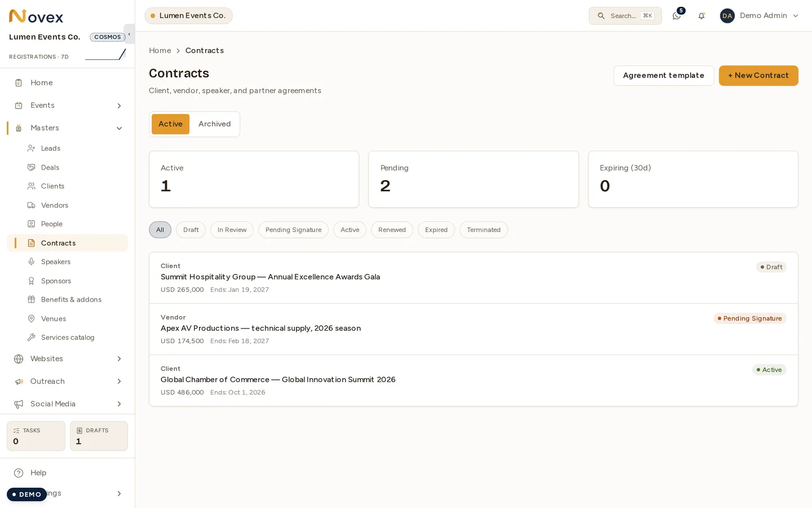Open the Demo Admin account dropdown

pyautogui.click(x=759, y=16)
